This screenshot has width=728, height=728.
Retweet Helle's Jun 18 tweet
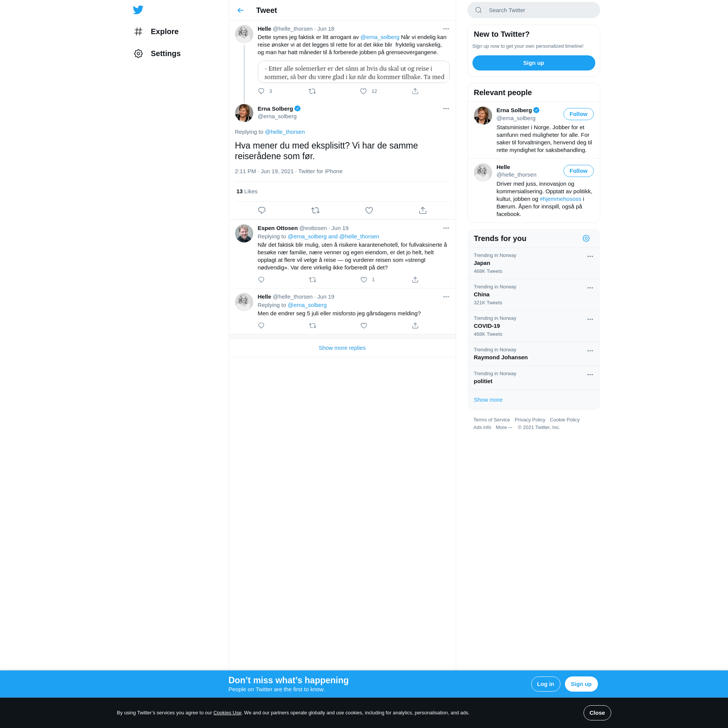312,91
